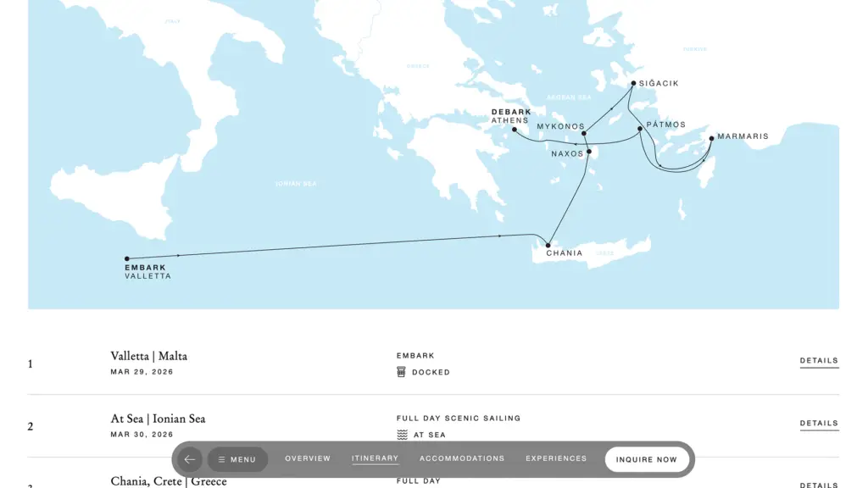Screen dimensions: 868x488
Task: Open the Experiences tab
Action: [556, 458]
